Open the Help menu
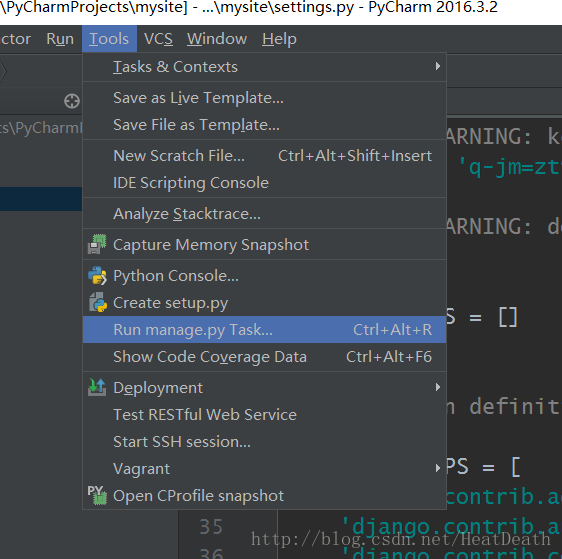Screen dimensions: 562x559 tap(279, 39)
